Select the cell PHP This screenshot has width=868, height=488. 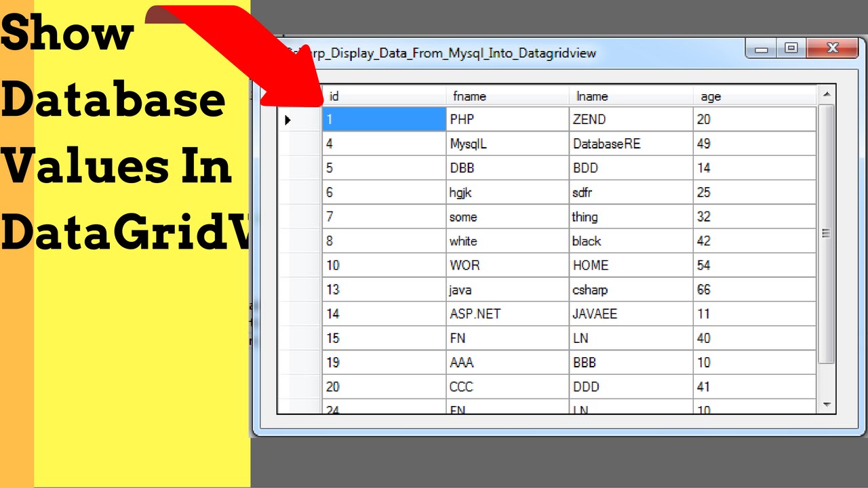point(508,119)
